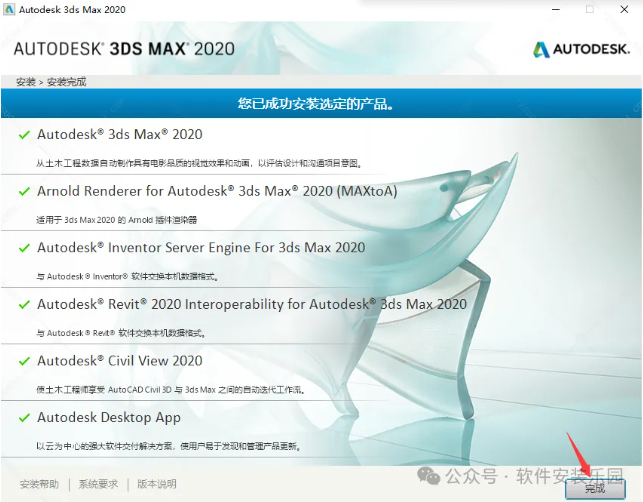The height and width of the screenshot is (502, 643).
Task: Click the Autodesk logo in the header
Action: [581, 49]
